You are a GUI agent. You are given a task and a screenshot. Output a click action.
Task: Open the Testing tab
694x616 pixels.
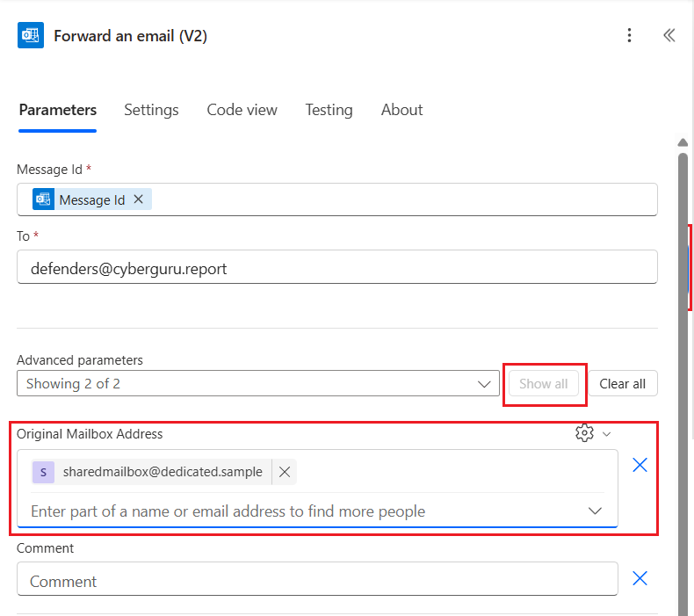pos(329,110)
